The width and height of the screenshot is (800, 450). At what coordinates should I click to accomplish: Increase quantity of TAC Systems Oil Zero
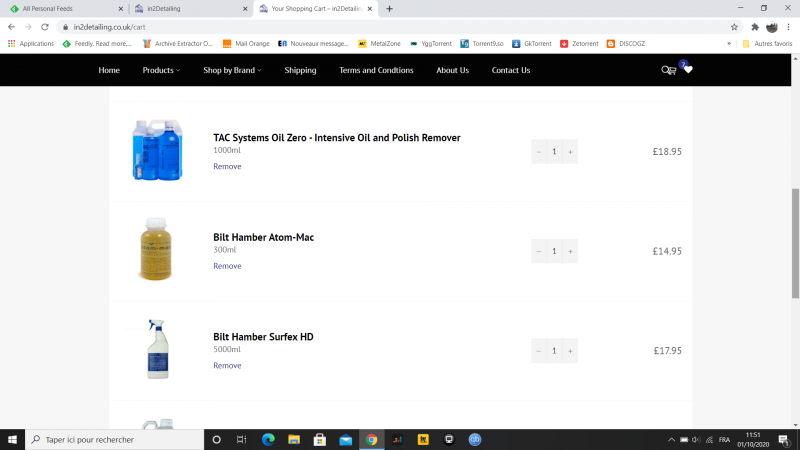coord(570,152)
